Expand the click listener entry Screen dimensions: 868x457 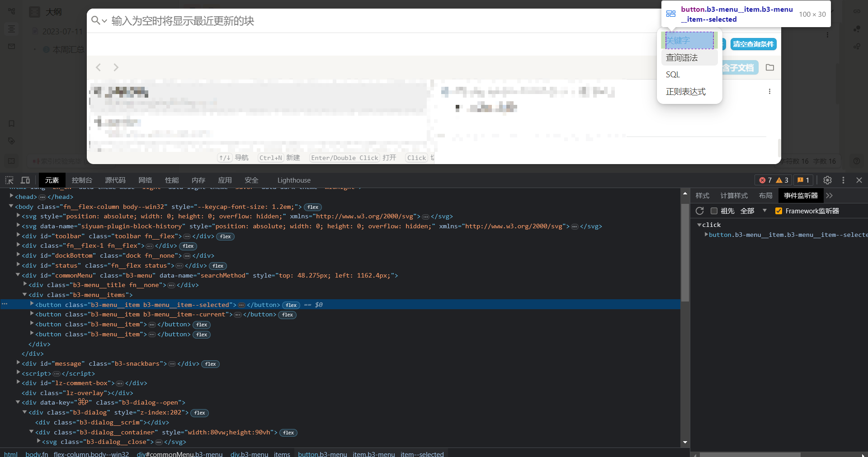[x=700, y=225]
